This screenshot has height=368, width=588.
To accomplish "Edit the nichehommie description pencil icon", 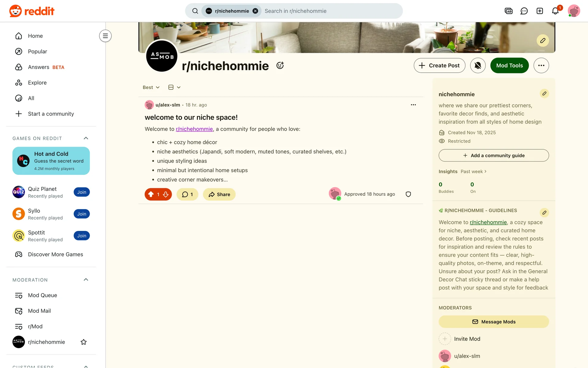I will [x=544, y=94].
